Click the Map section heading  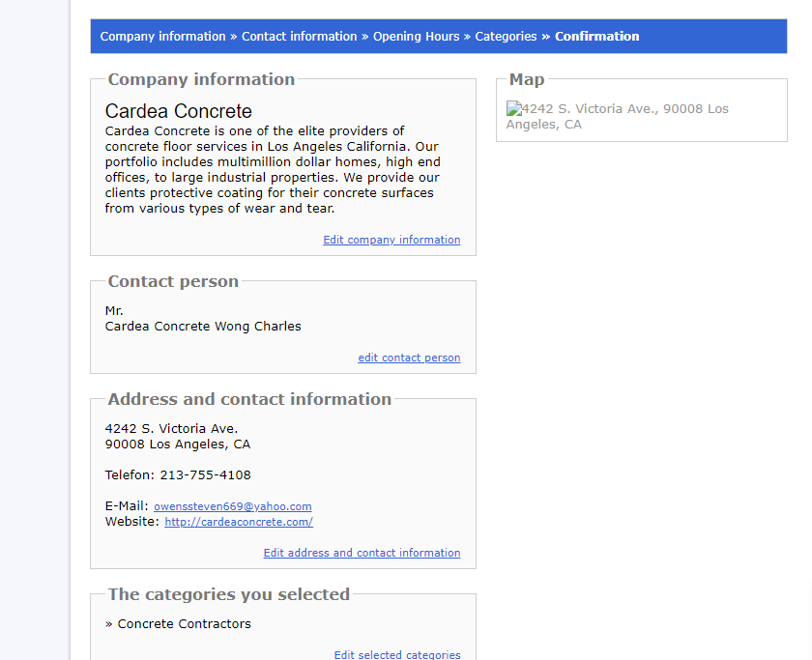[527, 79]
